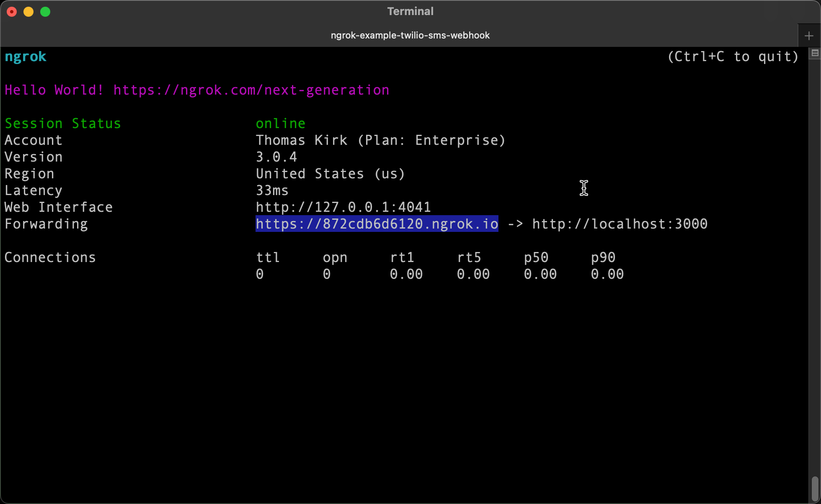This screenshot has height=504, width=821.
Task: Click the highlighted forwarding URL 872cdb6d6120.ngrok.io
Action: pyautogui.click(x=377, y=224)
